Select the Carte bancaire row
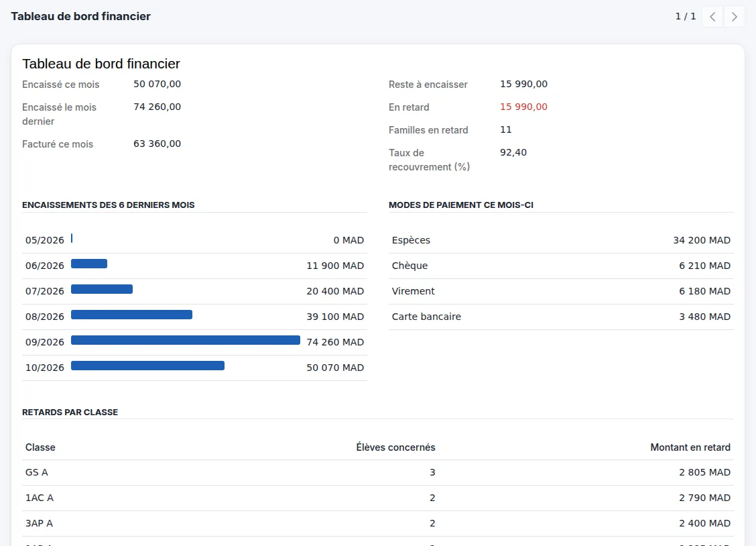 coord(561,317)
